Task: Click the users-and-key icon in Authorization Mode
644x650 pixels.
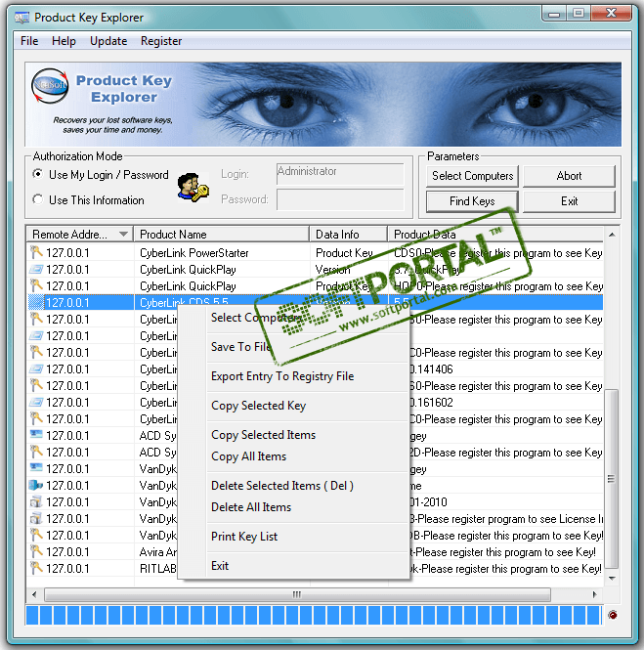Action: pyautogui.click(x=193, y=188)
